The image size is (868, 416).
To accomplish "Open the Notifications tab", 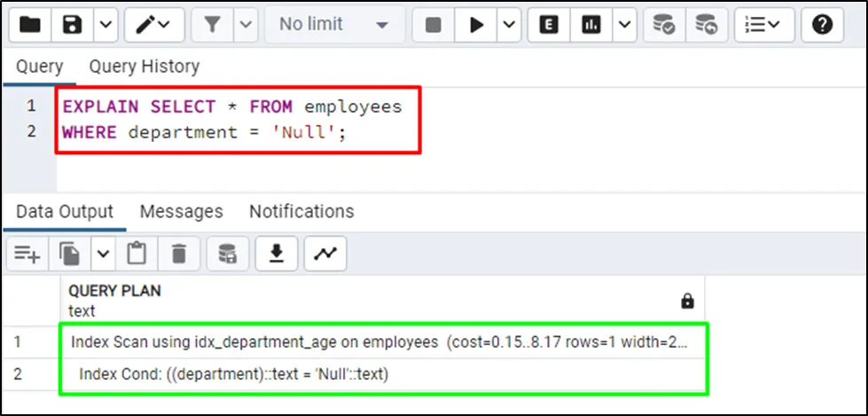I will pos(301,211).
